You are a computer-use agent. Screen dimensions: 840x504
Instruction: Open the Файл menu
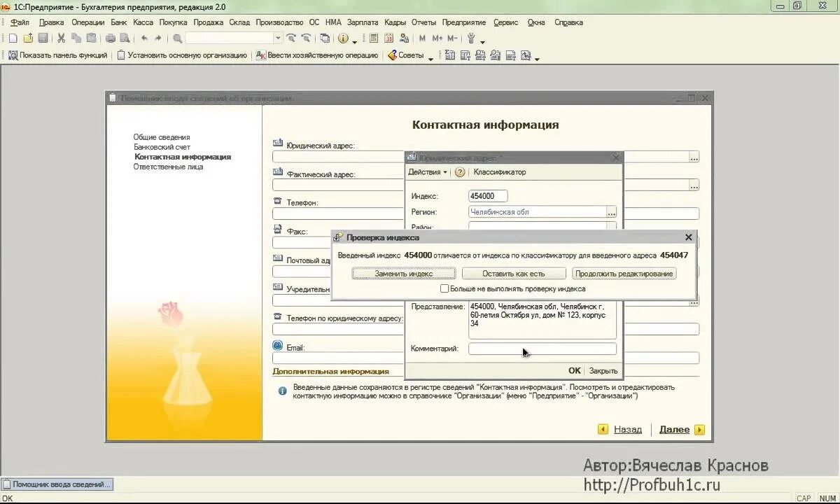[20, 22]
